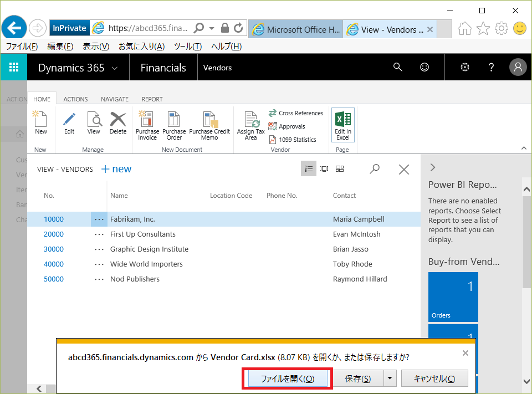Select the REPORT ribbon tab

point(152,99)
